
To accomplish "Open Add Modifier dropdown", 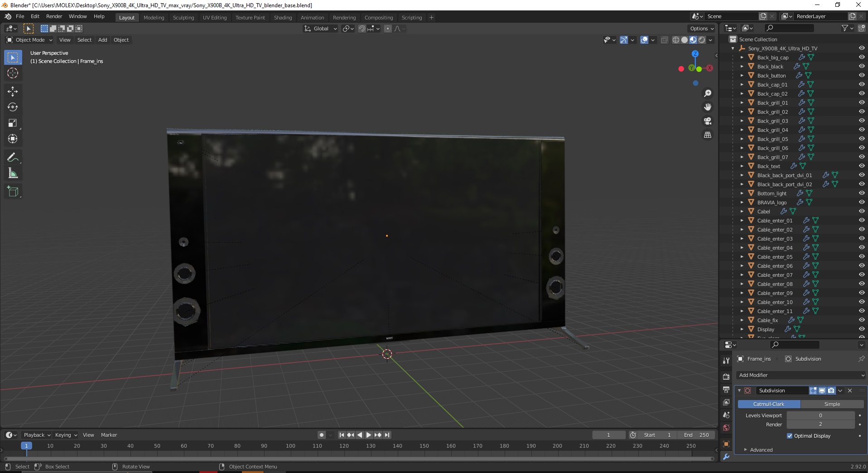I will click(801, 375).
